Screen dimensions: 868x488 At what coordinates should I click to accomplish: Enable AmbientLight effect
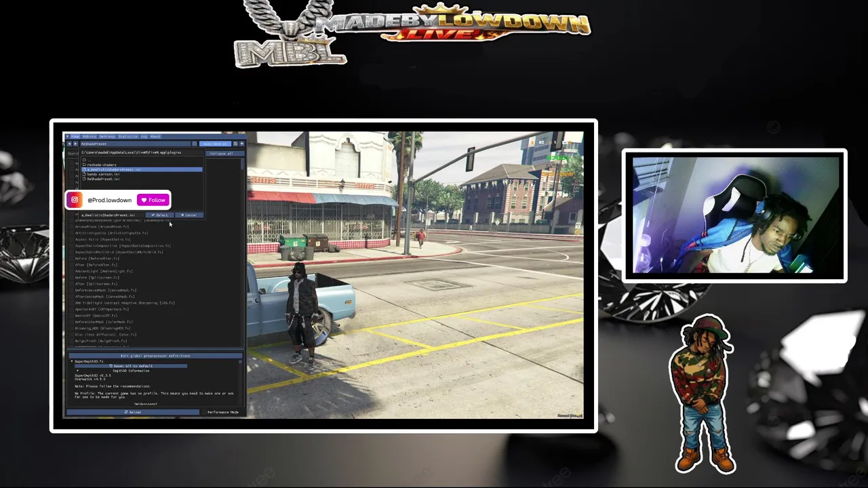pyautogui.click(x=104, y=271)
